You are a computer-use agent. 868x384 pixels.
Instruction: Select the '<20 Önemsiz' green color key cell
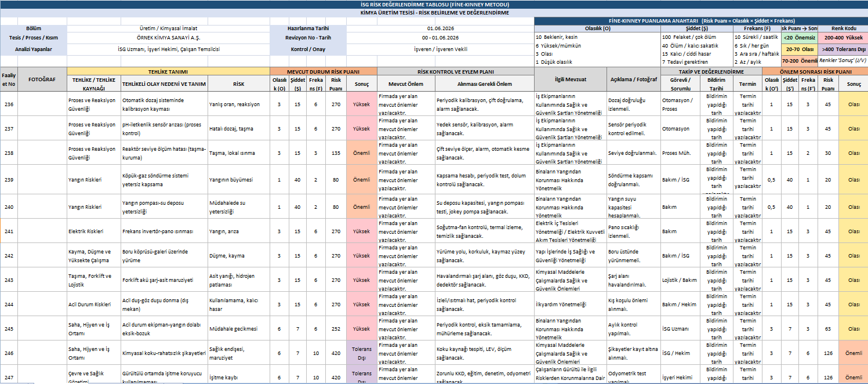(799, 37)
